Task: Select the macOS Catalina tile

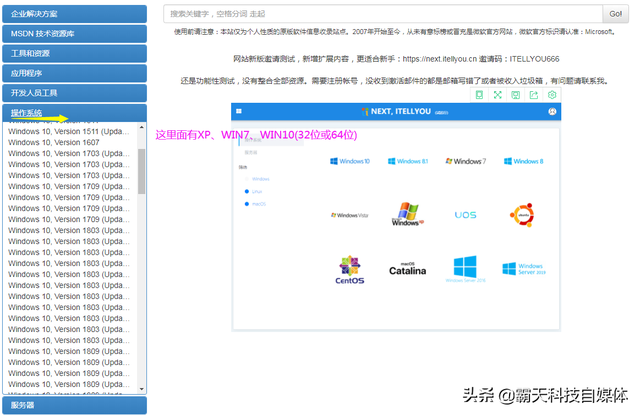Action: coord(407,269)
